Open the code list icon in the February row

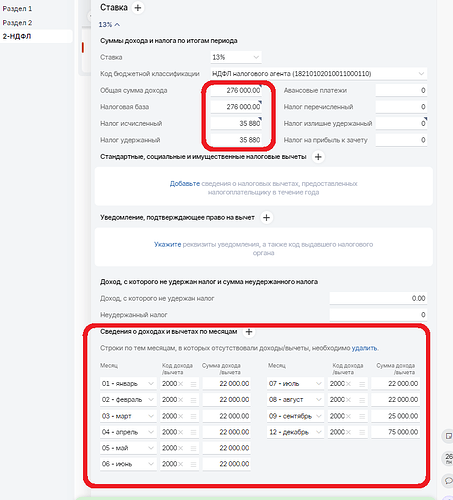point(193,400)
